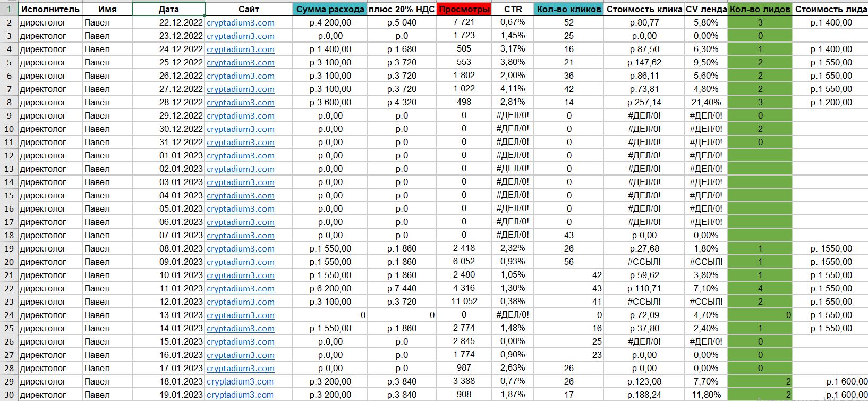
Task: Open the cryptadium3.com link dated 11.01.2023
Action: 241,289
